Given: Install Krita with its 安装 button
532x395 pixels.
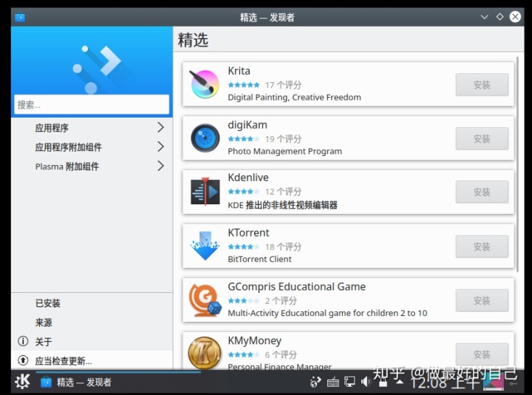Looking at the screenshot, I should (x=482, y=84).
